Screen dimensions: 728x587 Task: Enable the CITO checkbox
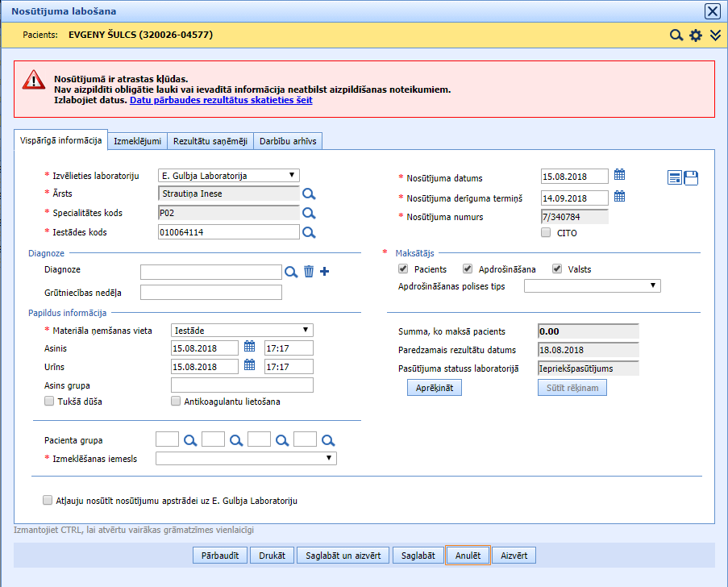click(x=547, y=233)
